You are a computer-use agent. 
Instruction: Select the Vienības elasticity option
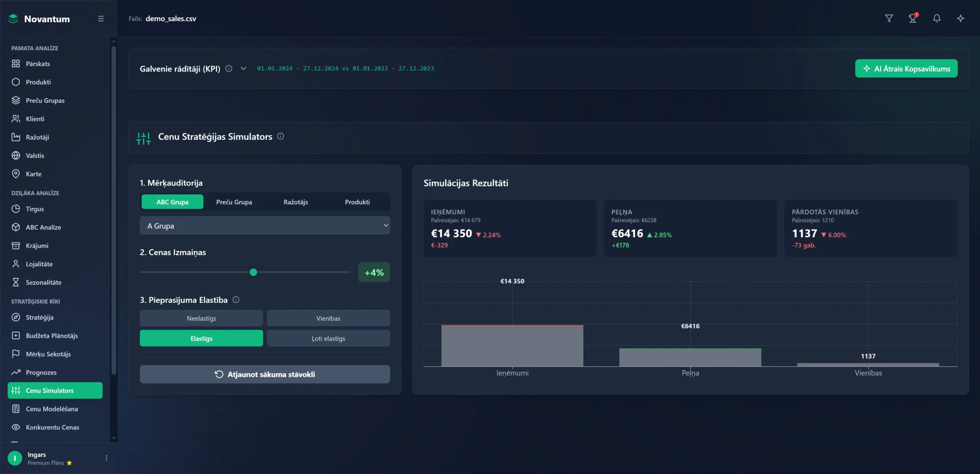click(x=328, y=318)
